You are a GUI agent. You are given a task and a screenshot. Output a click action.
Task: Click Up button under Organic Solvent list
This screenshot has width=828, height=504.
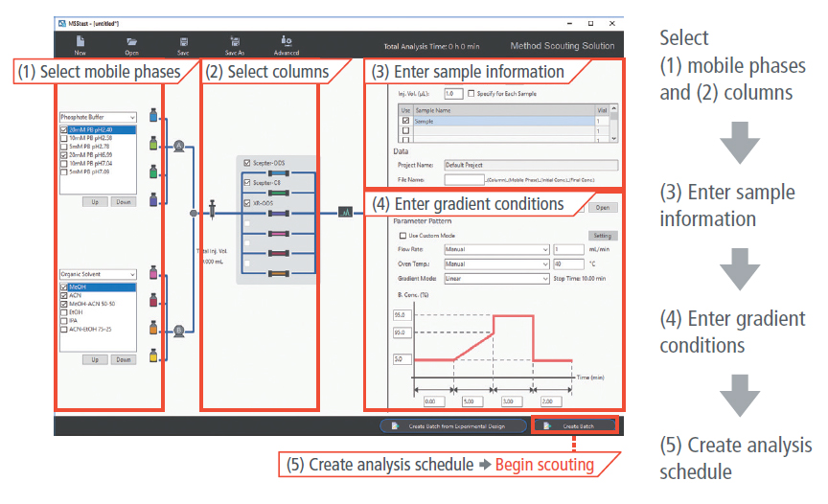pyautogui.click(x=95, y=359)
